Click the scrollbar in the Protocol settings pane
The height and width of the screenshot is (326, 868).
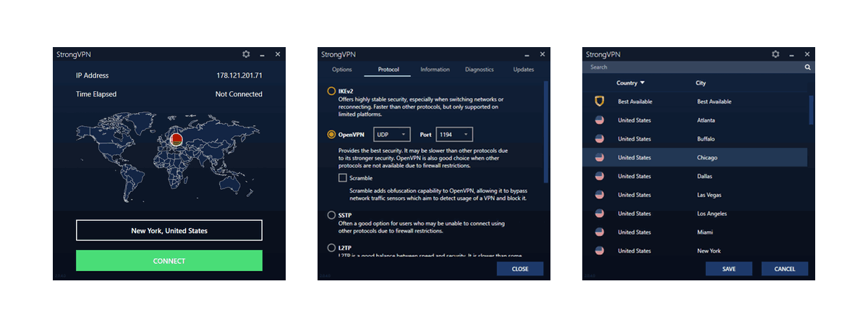tap(546, 130)
